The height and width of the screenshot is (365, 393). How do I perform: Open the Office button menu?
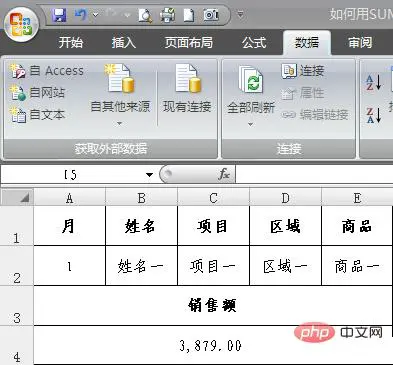(x=21, y=25)
